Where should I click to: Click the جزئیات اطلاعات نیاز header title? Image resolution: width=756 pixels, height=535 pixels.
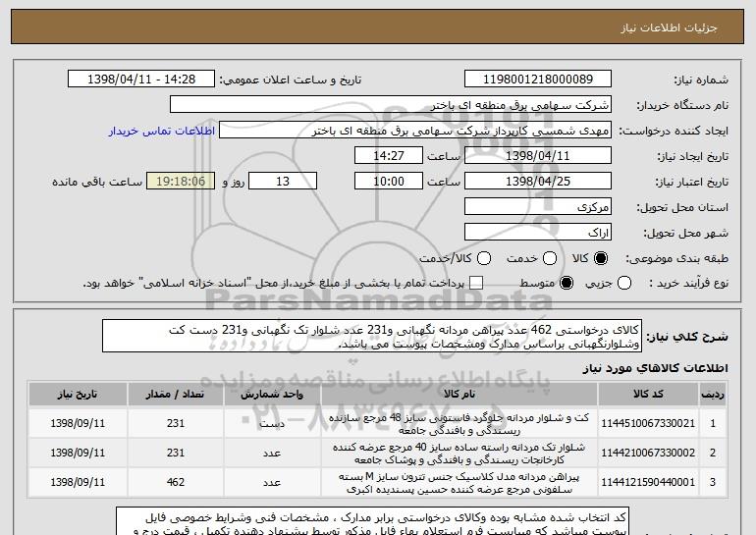click(670, 27)
